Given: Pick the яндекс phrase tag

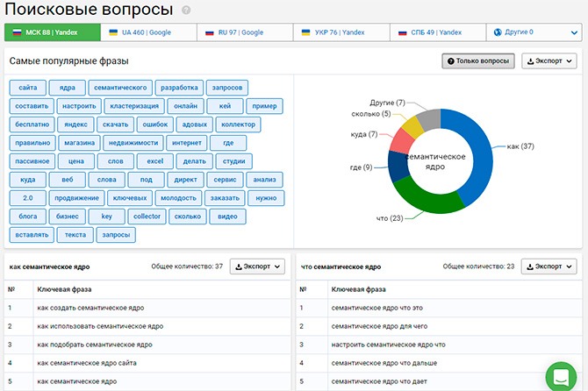Looking at the screenshot, I should click(x=75, y=124).
